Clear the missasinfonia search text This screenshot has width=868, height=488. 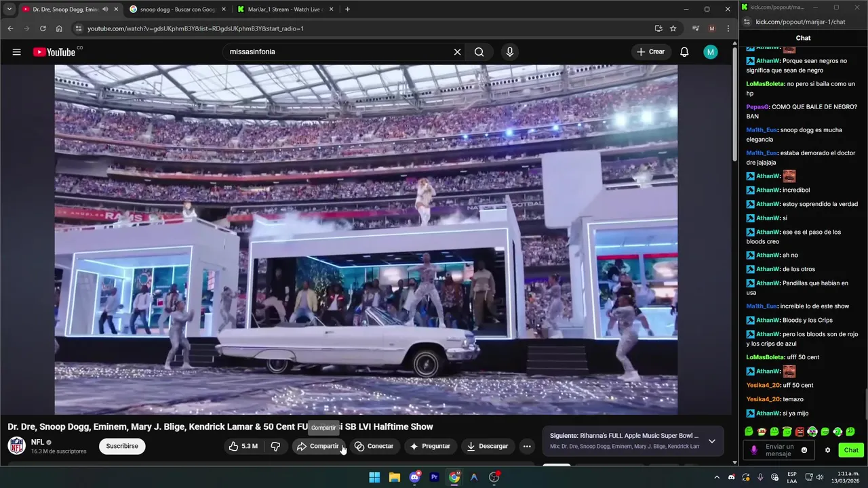[457, 52]
